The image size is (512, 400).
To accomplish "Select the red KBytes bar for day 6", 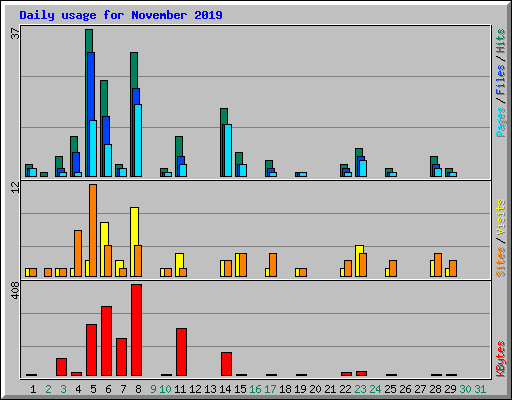I will (106, 341).
